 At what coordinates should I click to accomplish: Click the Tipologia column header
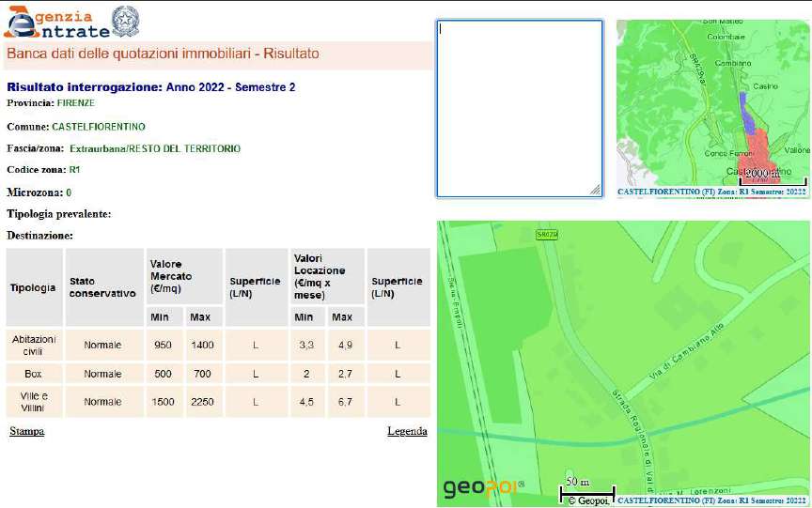34,288
